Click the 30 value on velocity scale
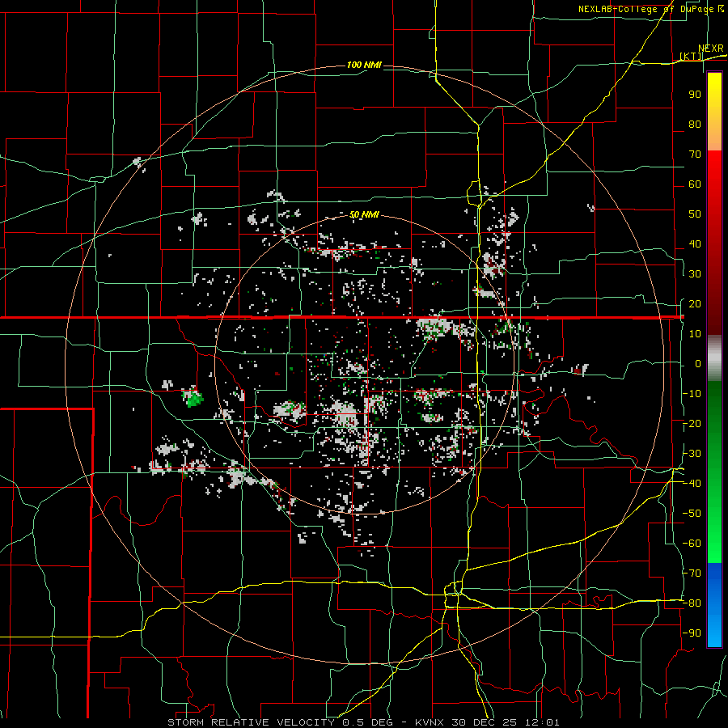The width and height of the screenshot is (728, 728). point(695,274)
